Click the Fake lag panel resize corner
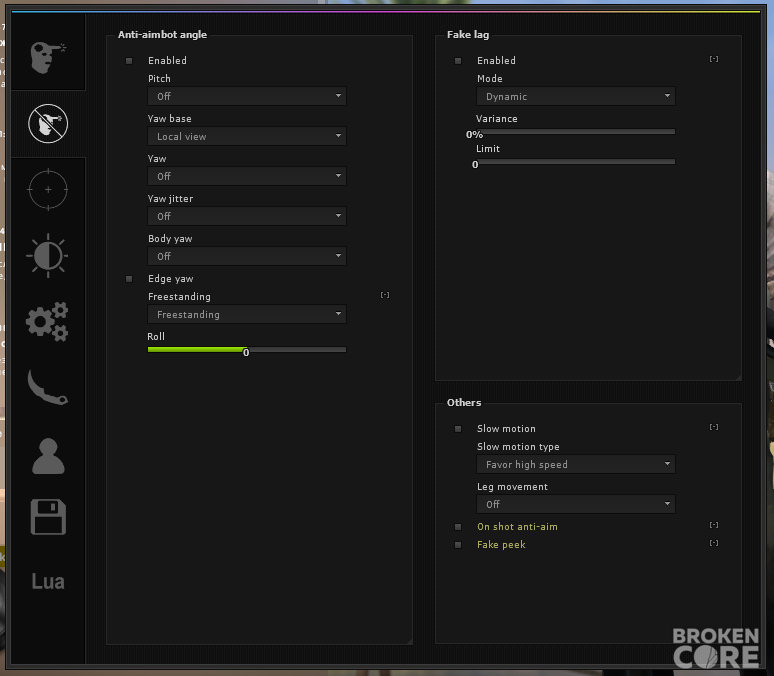Viewport: 774px width, 676px height. (x=738, y=378)
